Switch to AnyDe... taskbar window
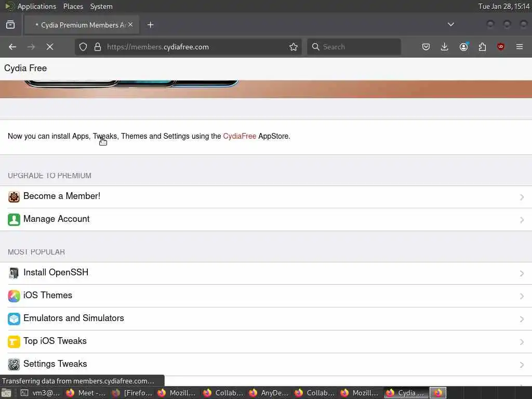This screenshot has width=532, height=399. 269,393
